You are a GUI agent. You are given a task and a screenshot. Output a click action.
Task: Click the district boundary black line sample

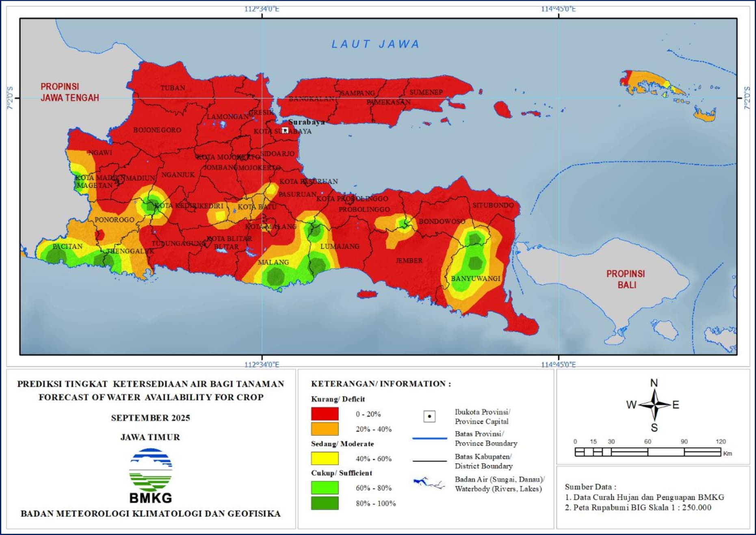coord(430,461)
